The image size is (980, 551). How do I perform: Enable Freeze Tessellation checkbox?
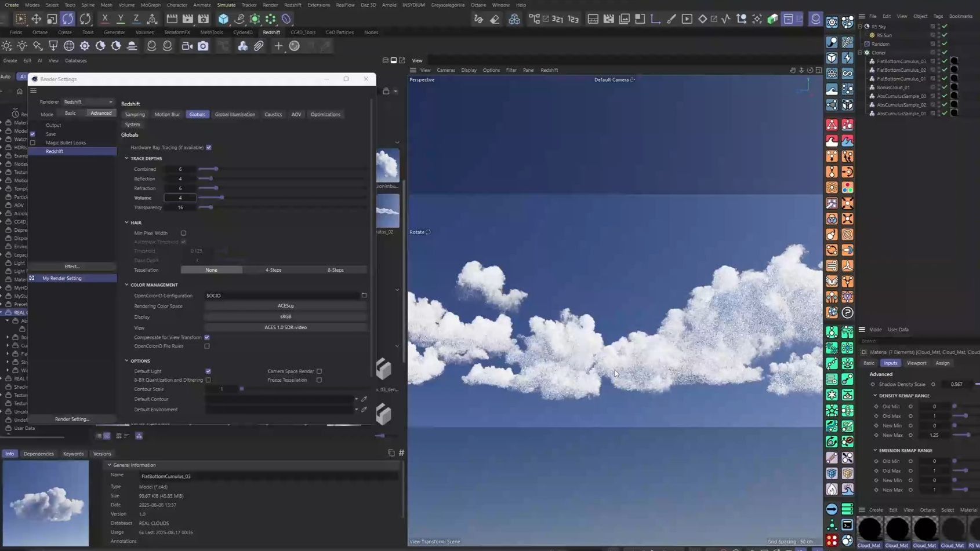point(319,380)
